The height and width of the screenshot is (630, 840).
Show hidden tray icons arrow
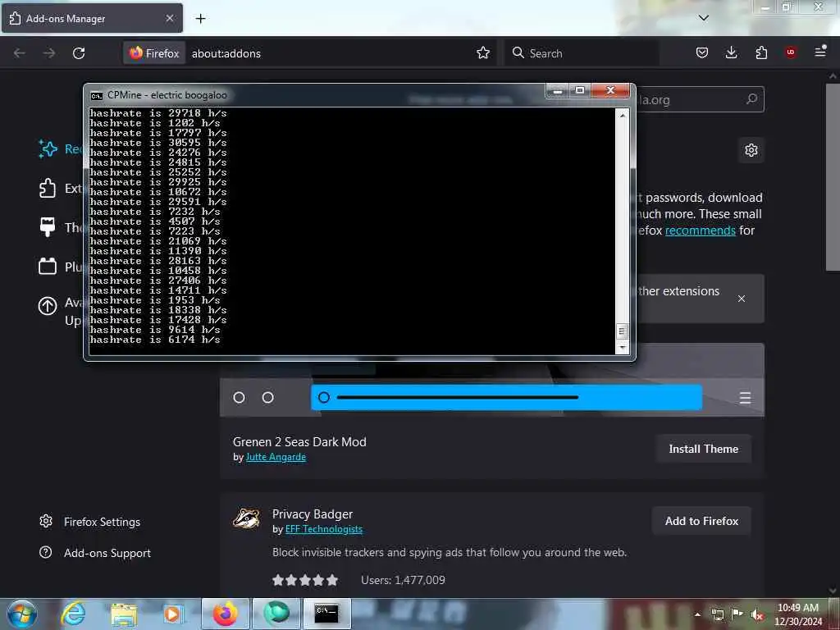click(697, 614)
